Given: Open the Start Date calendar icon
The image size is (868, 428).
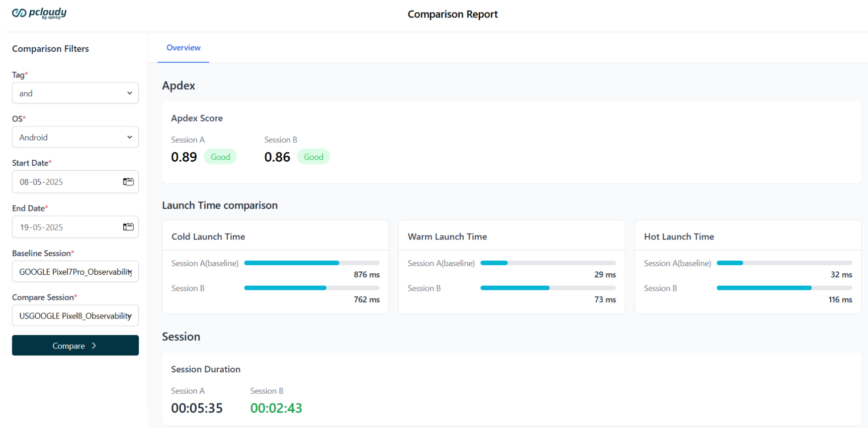Looking at the screenshot, I should pos(128,182).
